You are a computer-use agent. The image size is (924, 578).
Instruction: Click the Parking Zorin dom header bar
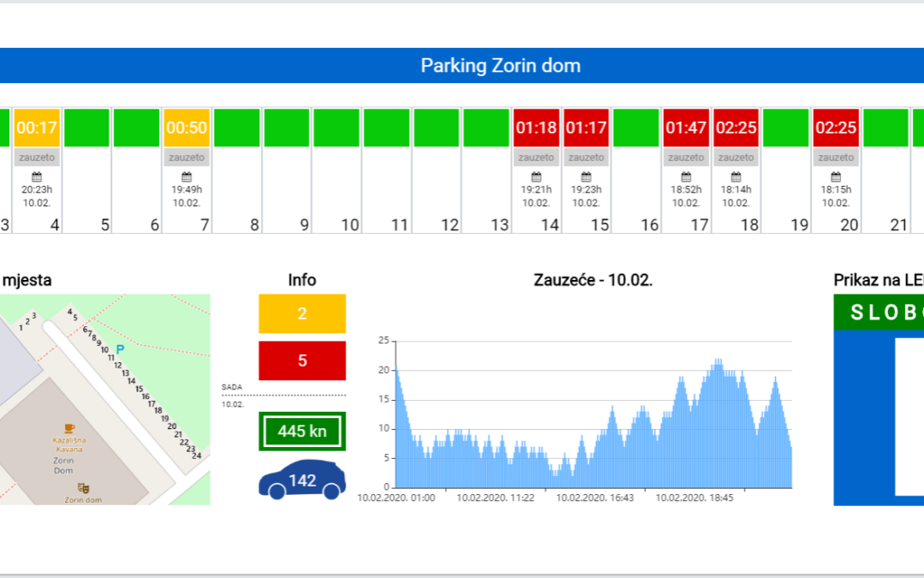coord(500,66)
